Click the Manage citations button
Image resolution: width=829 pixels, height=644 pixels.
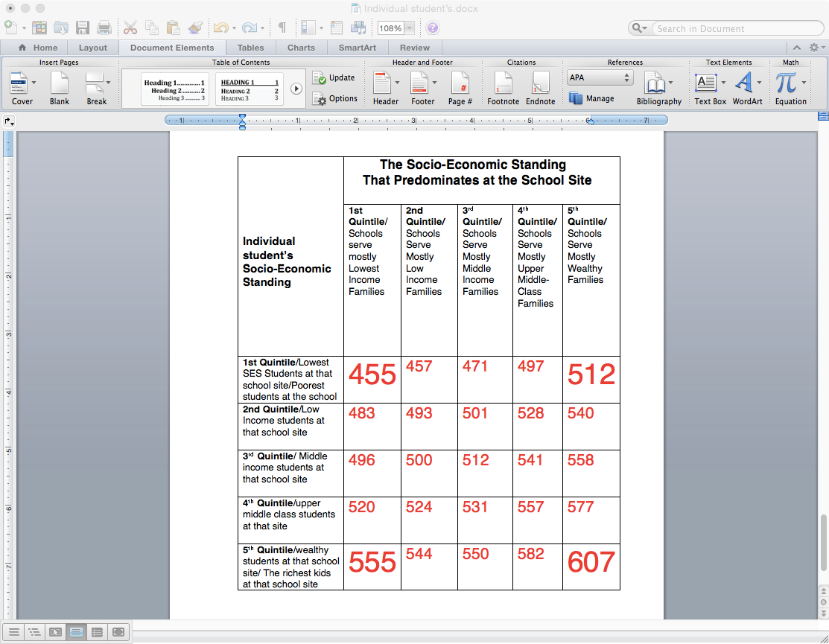(x=591, y=98)
